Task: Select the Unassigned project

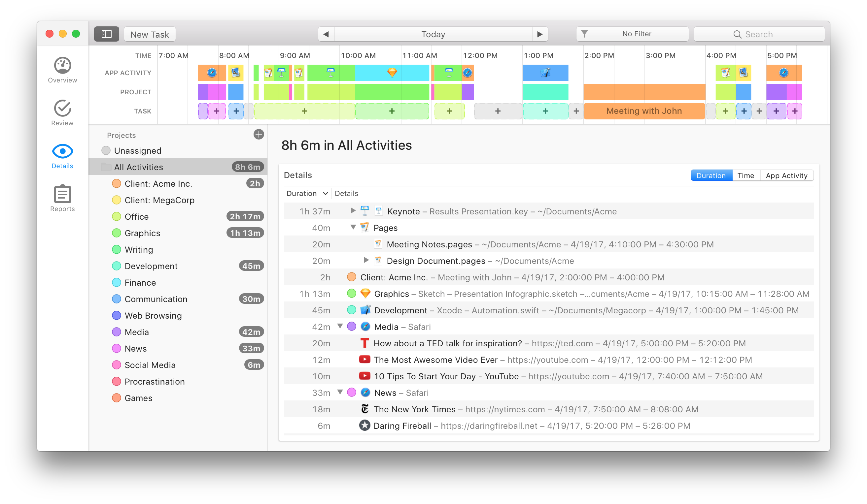Action: click(x=178, y=151)
